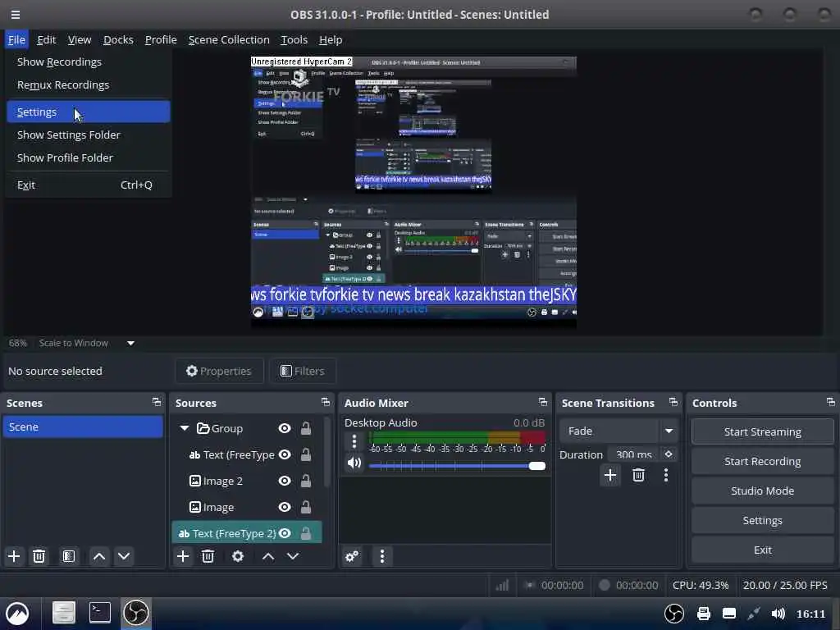Delete selected source with trash icon
The height and width of the screenshot is (630, 840).
208,556
